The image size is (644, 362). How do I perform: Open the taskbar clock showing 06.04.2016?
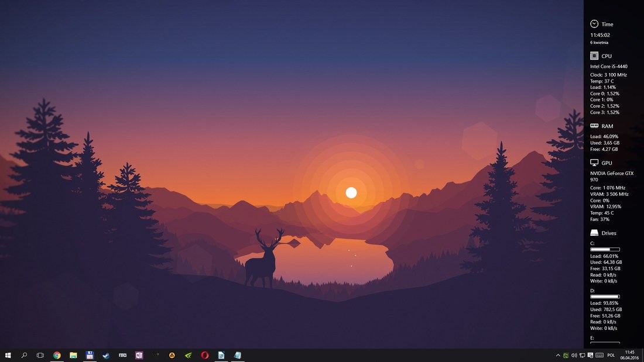point(629,356)
